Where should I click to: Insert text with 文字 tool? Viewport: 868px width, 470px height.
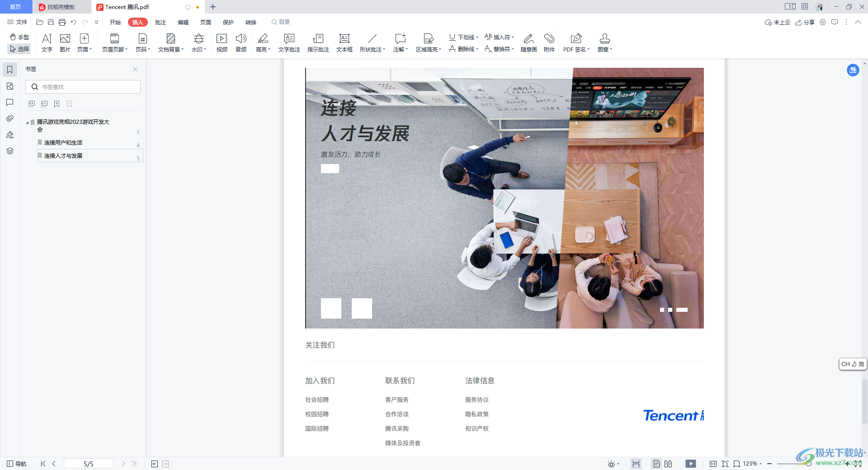[47, 43]
